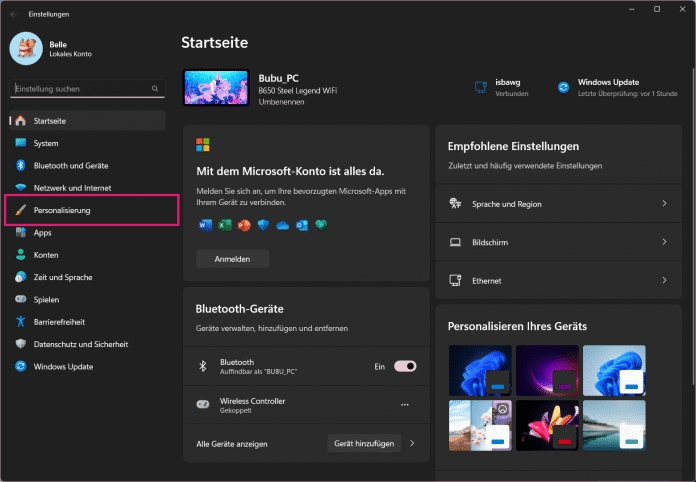Open the Bildschirm settings chevron

(x=664, y=242)
